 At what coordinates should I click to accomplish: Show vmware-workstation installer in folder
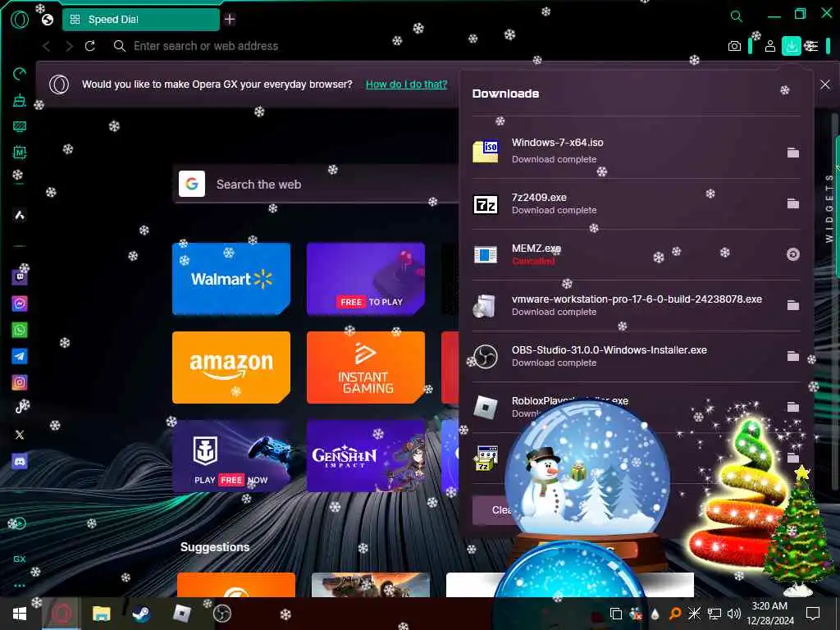(793, 305)
